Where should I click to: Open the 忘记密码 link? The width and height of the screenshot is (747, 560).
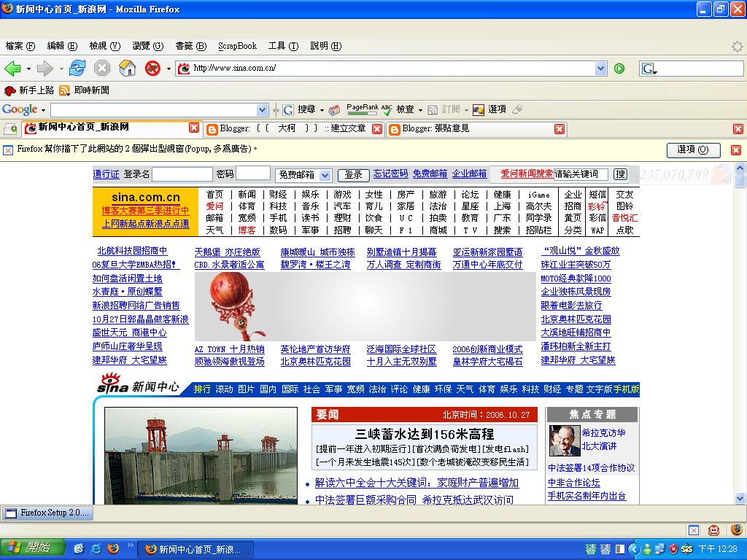391,174
